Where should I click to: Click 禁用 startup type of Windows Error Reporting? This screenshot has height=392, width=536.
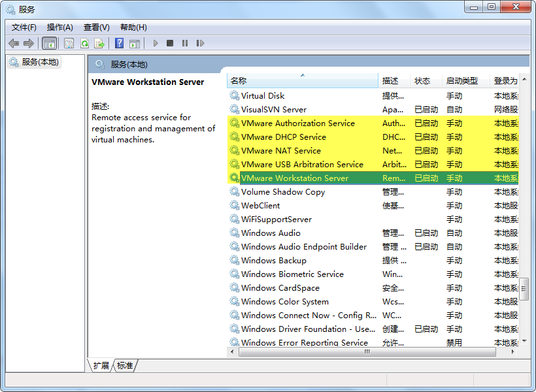(x=454, y=342)
